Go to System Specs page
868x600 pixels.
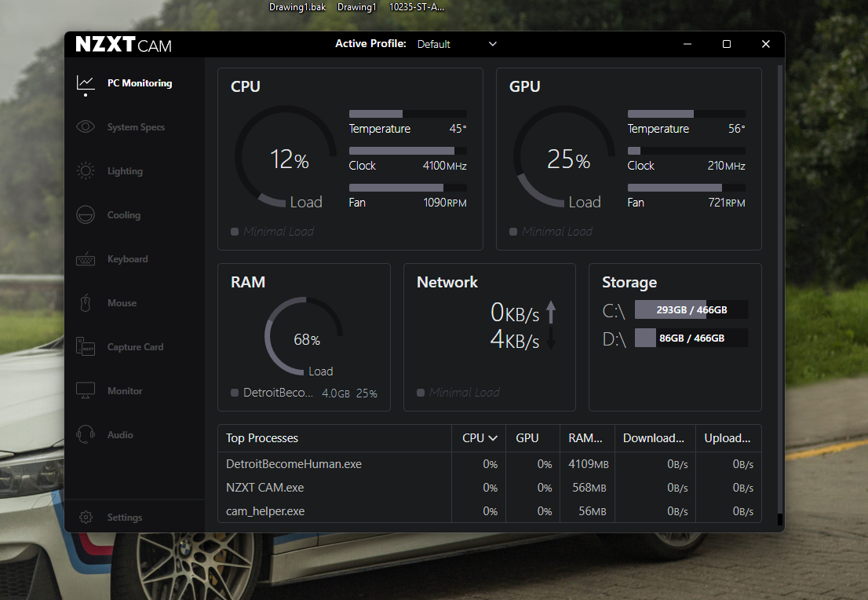tap(136, 127)
